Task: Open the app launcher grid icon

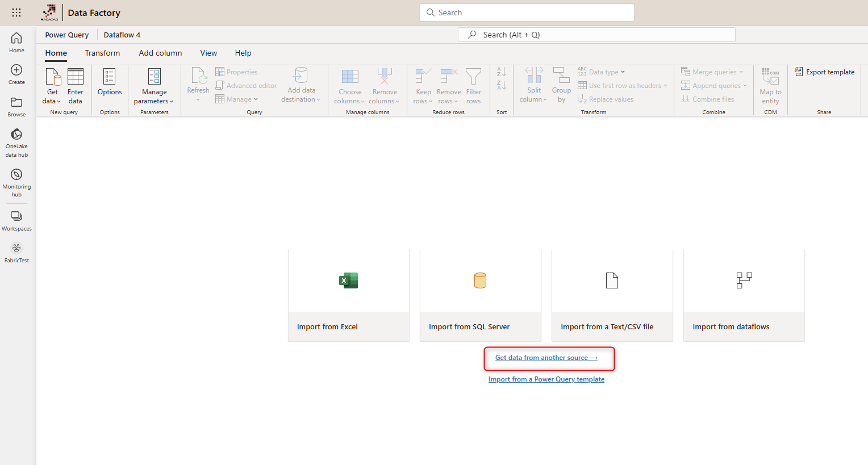Action: click(16, 12)
